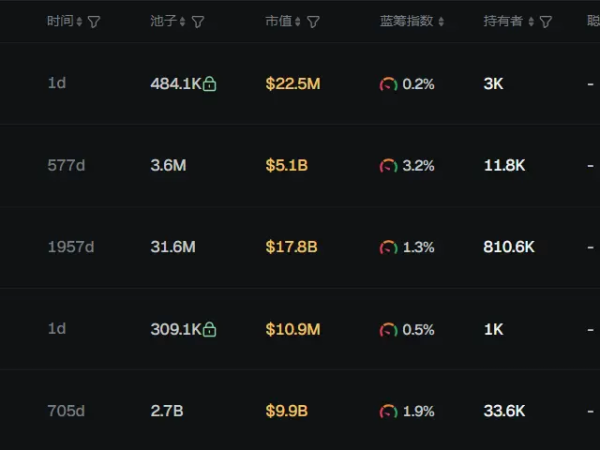
Task: Open filter for 持有者 column
Action: 546,22
